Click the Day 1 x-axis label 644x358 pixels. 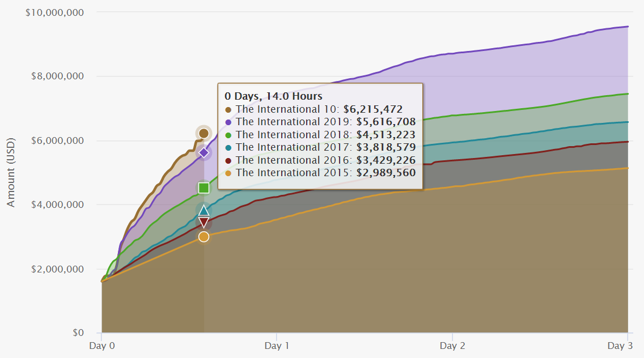(x=277, y=346)
